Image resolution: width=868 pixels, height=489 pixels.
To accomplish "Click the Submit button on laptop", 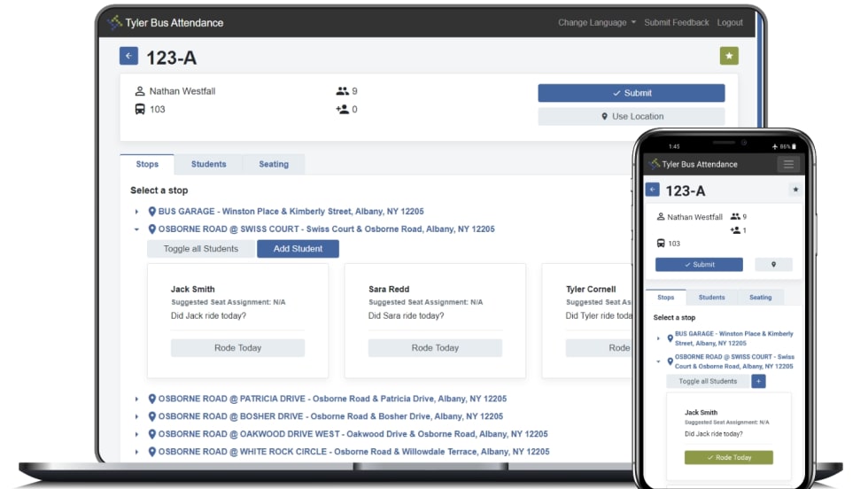I will tap(631, 93).
